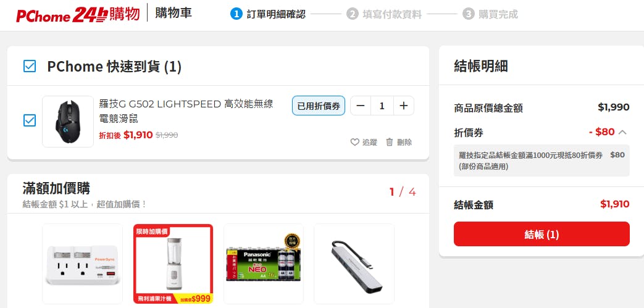Select the Panasonic NEO batteries add-on
644x308 pixels.
(263, 264)
